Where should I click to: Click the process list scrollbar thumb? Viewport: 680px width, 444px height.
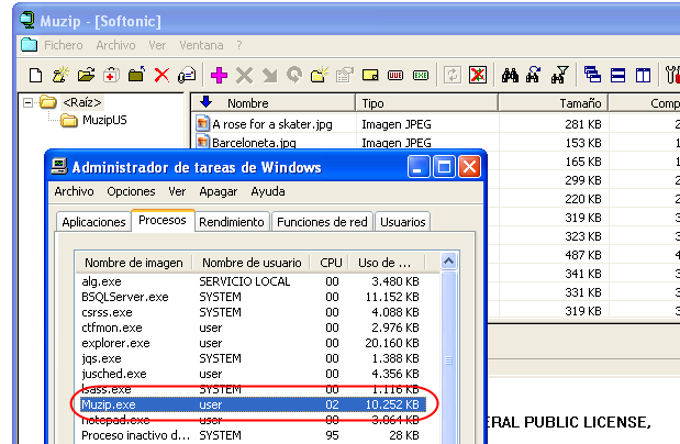pos(449,360)
